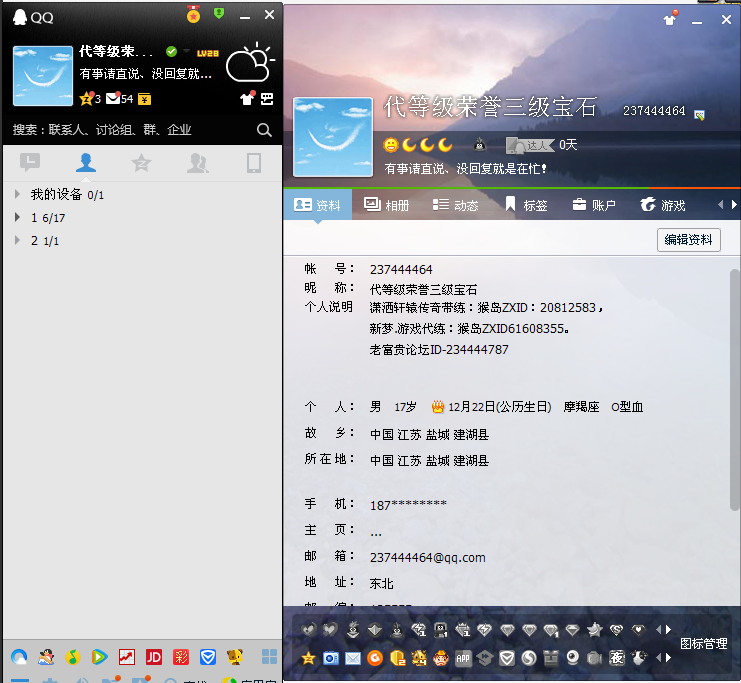Open the green shield icon in QQ title bar
The width and height of the screenshot is (741, 683).
(x=218, y=13)
